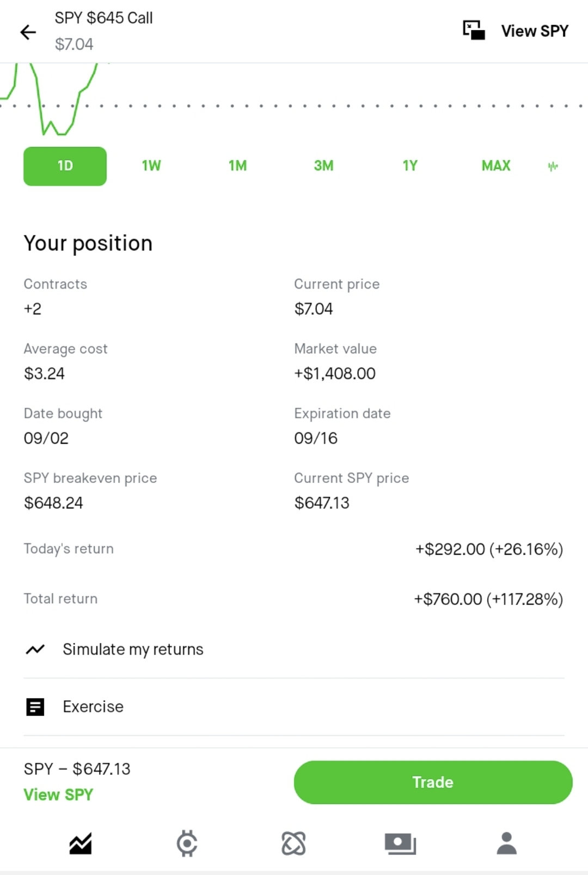Open the crypto tab icon
This screenshot has width=588, height=875.
coord(187,843)
